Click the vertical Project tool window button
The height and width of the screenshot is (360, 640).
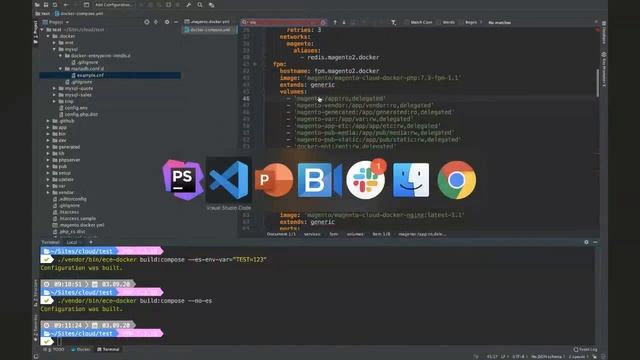pos(36,31)
